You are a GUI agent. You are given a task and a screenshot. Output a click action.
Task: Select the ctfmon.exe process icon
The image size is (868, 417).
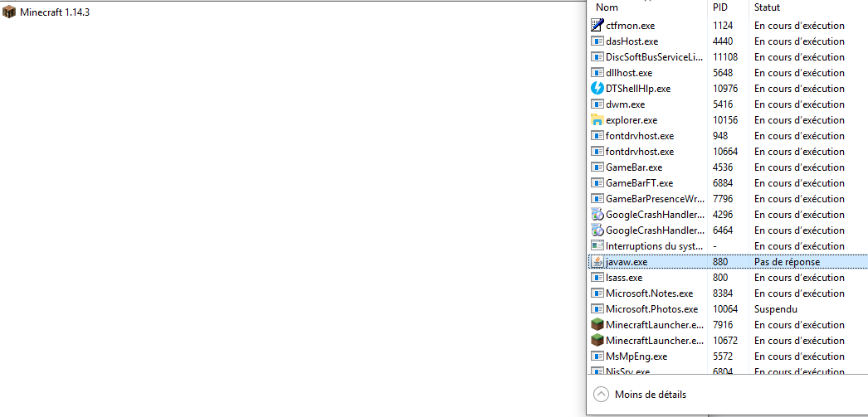point(597,26)
